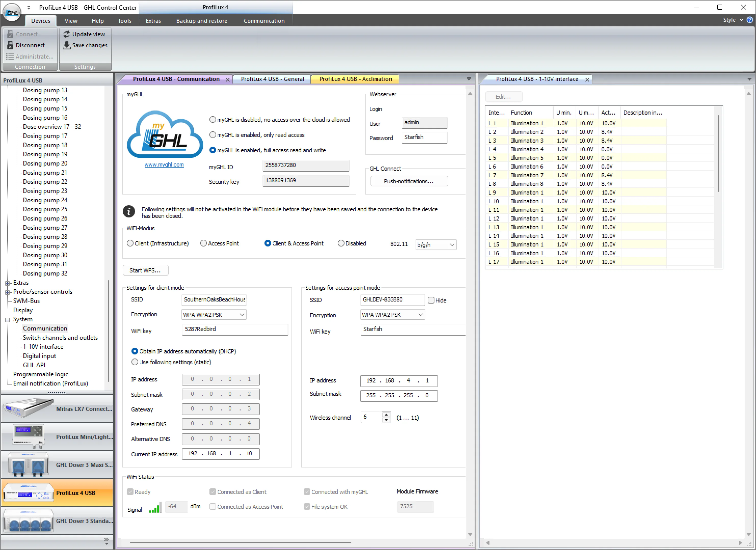Click the Disconnect icon in Connection group

[x=10, y=45]
